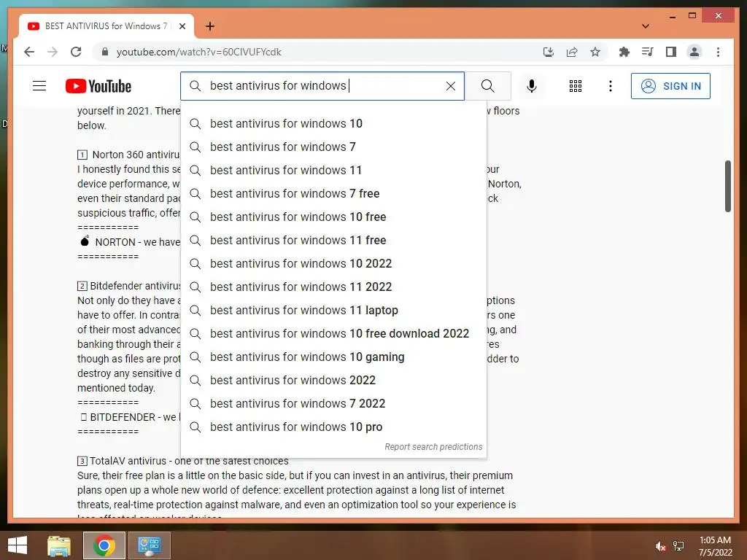The image size is (747, 560).
Task: Choose suggestion "best antivirus for windows 10"
Action: click(x=333, y=124)
